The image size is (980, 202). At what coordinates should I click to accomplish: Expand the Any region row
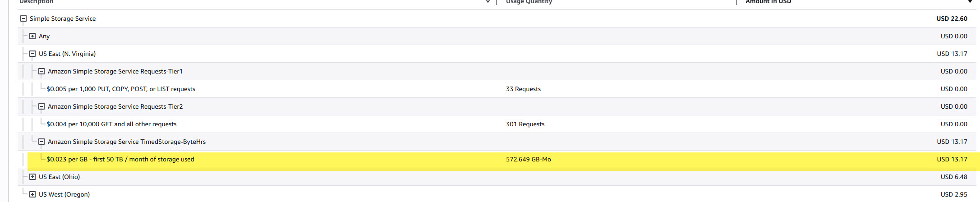pos(32,36)
